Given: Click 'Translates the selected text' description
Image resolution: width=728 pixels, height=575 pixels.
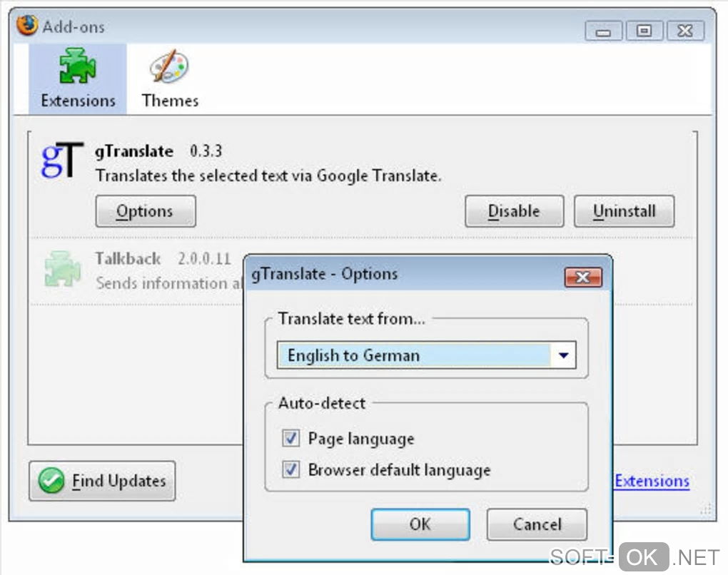Looking at the screenshot, I should click(x=268, y=176).
